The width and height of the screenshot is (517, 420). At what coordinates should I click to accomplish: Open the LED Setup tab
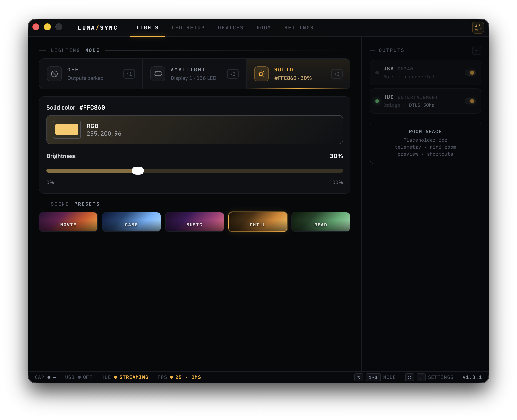[x=188, y=28]
